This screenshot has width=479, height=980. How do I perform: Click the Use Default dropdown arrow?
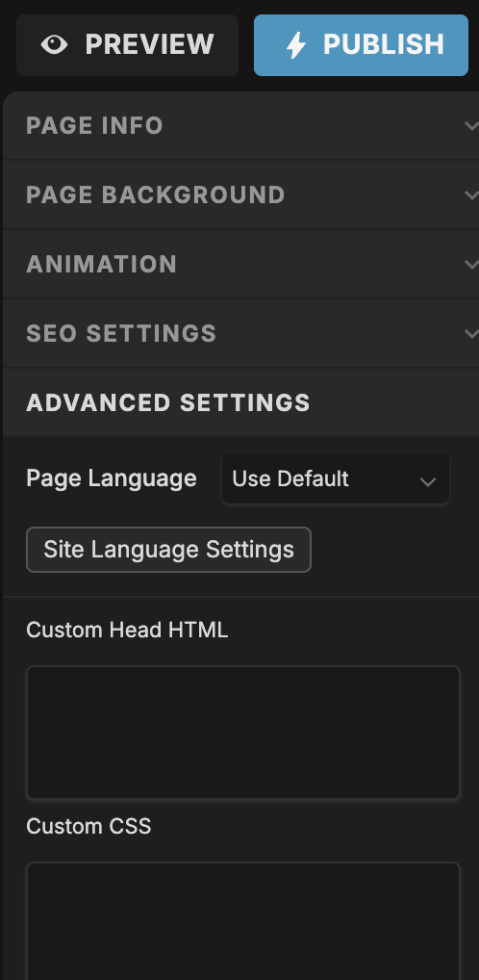428,481
